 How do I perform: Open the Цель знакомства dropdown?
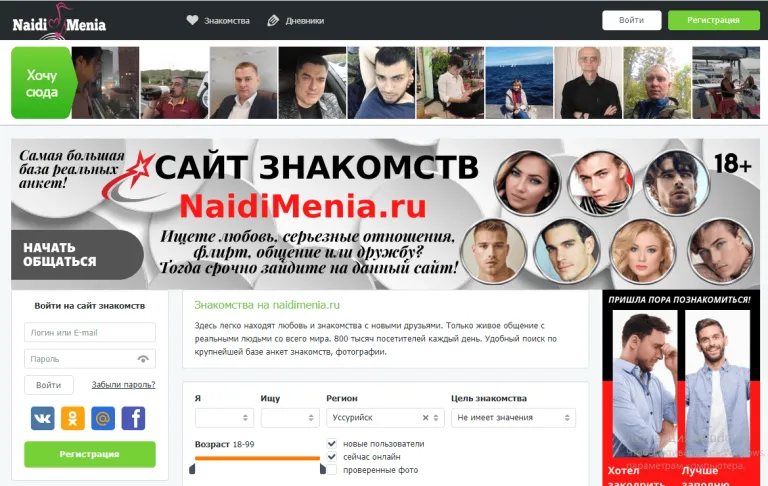[513, 418]
